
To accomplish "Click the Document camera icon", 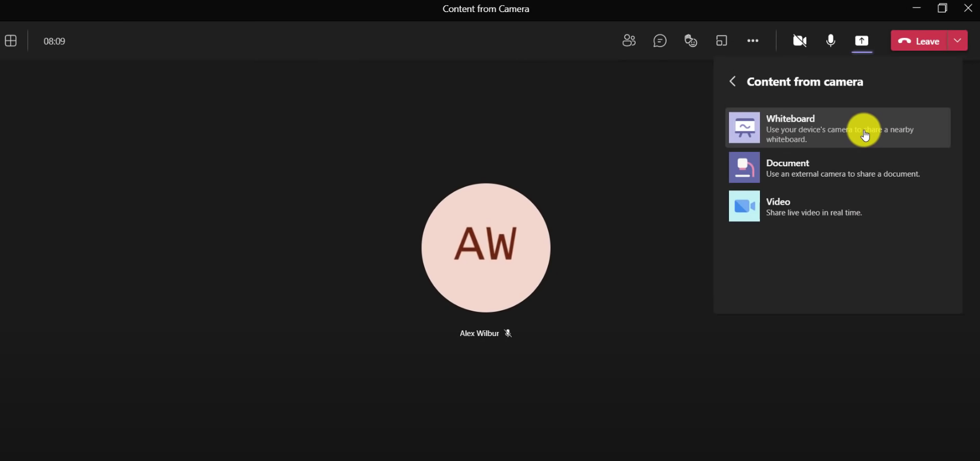I will [744, 167].
